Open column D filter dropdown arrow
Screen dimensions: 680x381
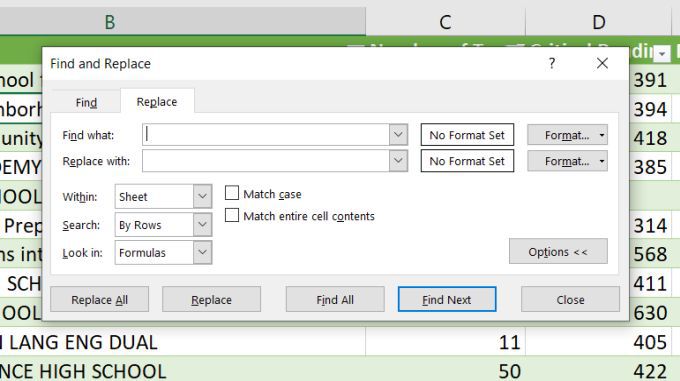pyautogui.click(x=662, y=54)
